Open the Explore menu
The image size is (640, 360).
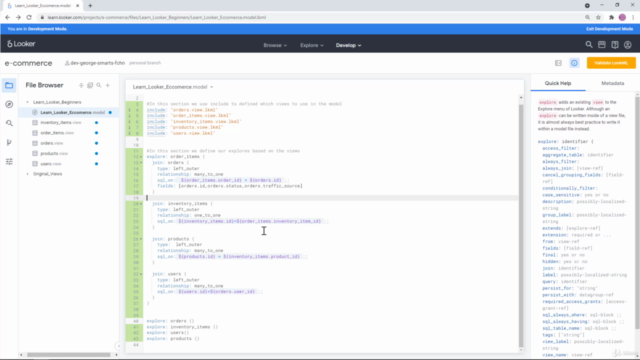click(x=312, y=45)
